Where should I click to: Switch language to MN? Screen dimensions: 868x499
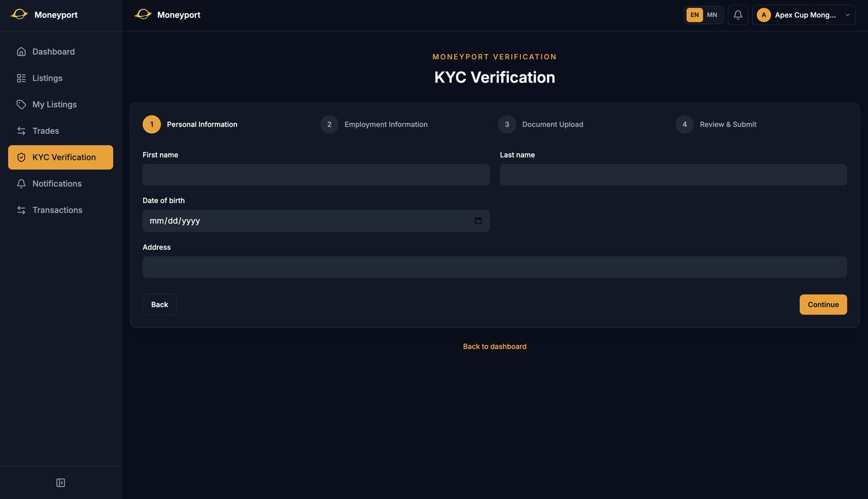tap(712, 15)
